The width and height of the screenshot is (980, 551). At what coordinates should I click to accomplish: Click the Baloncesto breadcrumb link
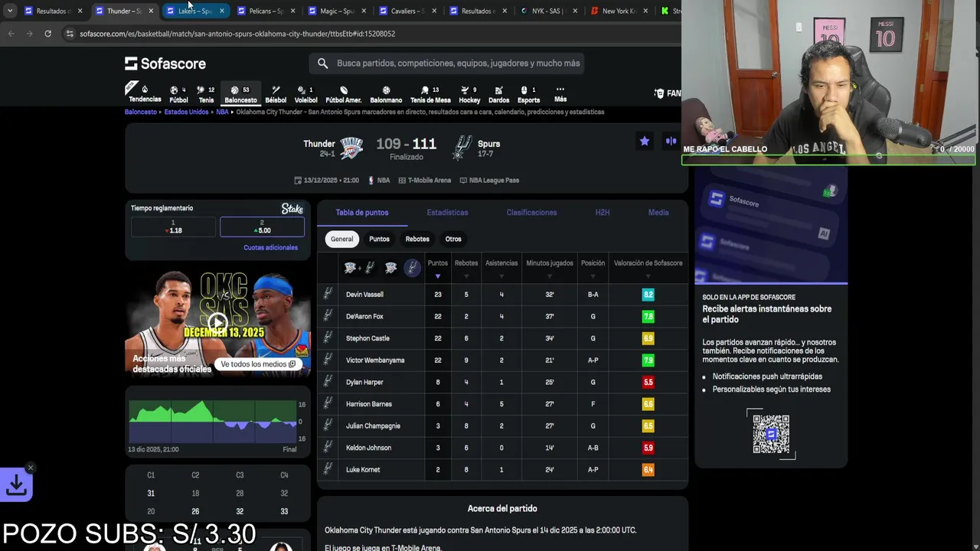tap(141, 112)
